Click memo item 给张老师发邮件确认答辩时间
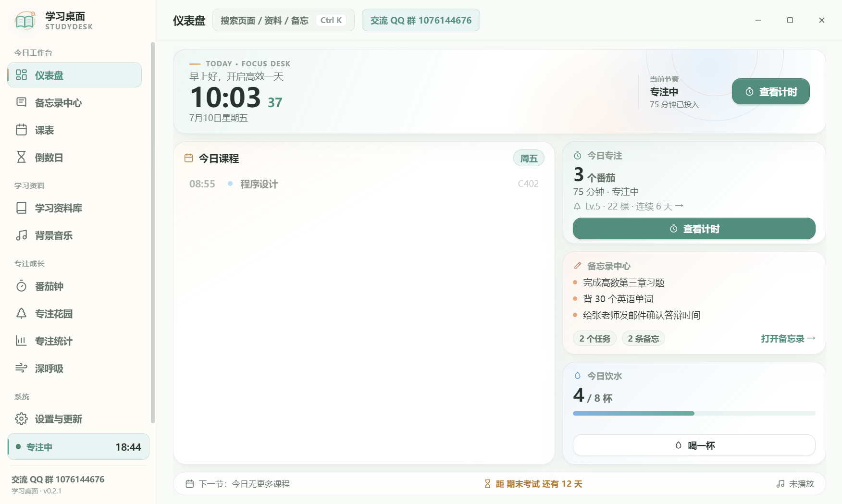Screen dimensions: 842x504 coord(642,315)
